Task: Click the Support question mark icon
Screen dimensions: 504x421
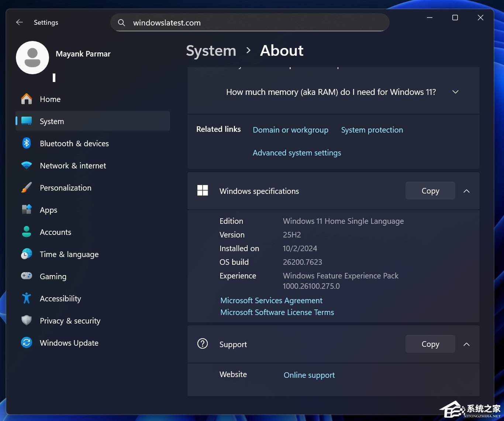Action: pos(203,344)
